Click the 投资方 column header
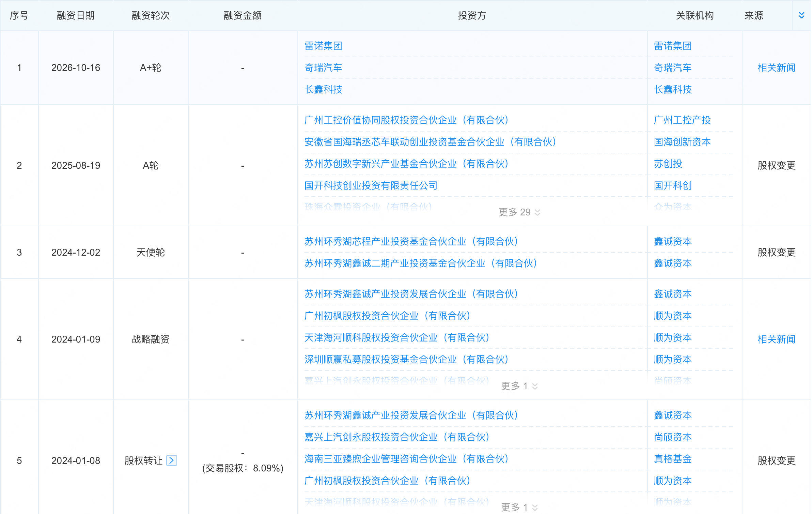 [472, 15]
